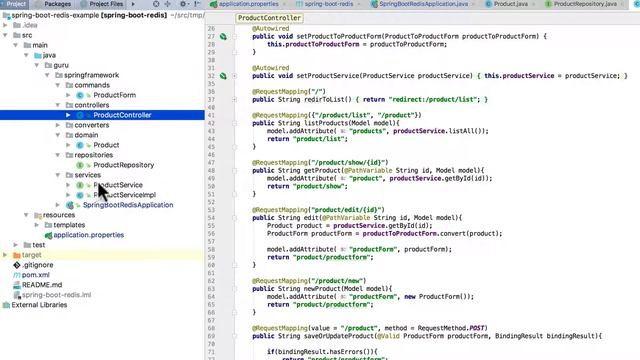Open the ProductRepository.java editor tab
This screenshot has height=360, width=640.
point(585,4)
